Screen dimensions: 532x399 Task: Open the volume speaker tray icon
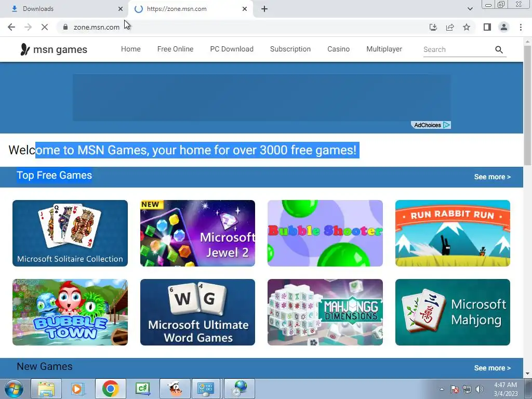[480, 389]
